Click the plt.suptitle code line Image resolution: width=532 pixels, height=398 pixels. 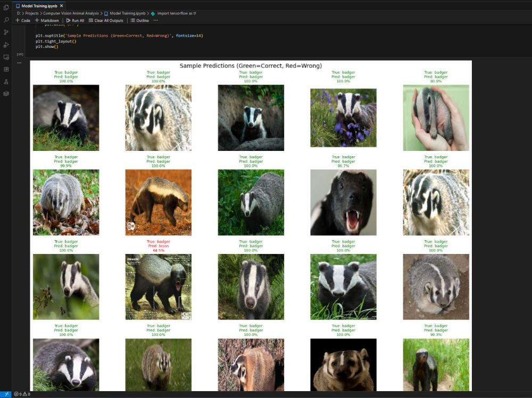click(x=119, y=36)
